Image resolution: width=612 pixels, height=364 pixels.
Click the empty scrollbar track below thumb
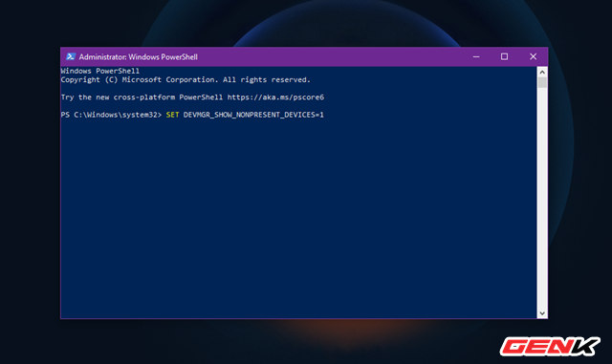tap(542, 198)
